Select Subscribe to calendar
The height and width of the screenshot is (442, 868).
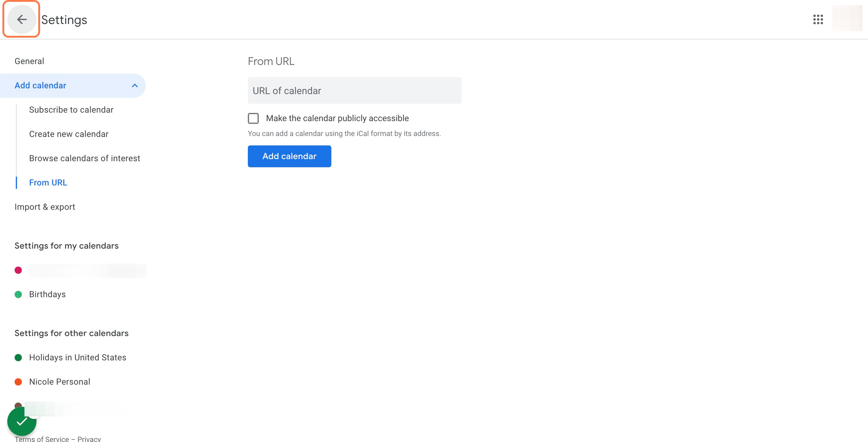tap(71, 110)
